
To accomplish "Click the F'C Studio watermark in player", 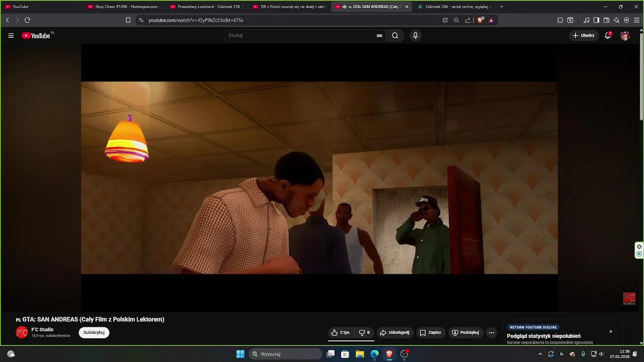I will click(x=629, y=299).
